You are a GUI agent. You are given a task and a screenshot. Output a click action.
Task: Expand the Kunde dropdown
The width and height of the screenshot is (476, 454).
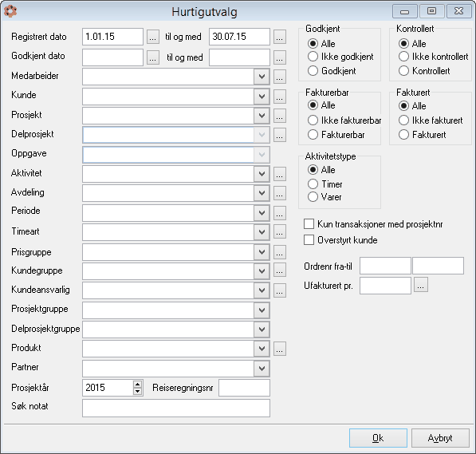pyautogui.click(x=262, y=97)
